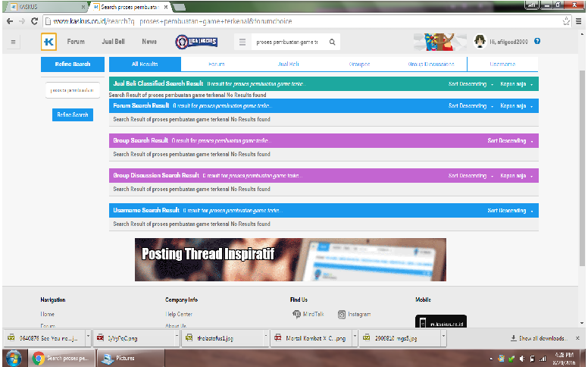The width and height of the screenshot is (588, 367).
Task: Bookmark page with the star icon
Action: click(566, 21)
